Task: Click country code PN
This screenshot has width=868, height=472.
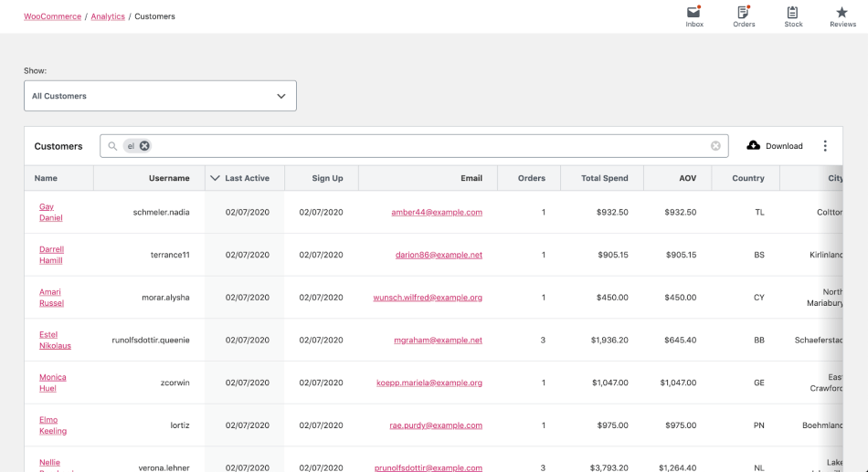Action: 759,425
